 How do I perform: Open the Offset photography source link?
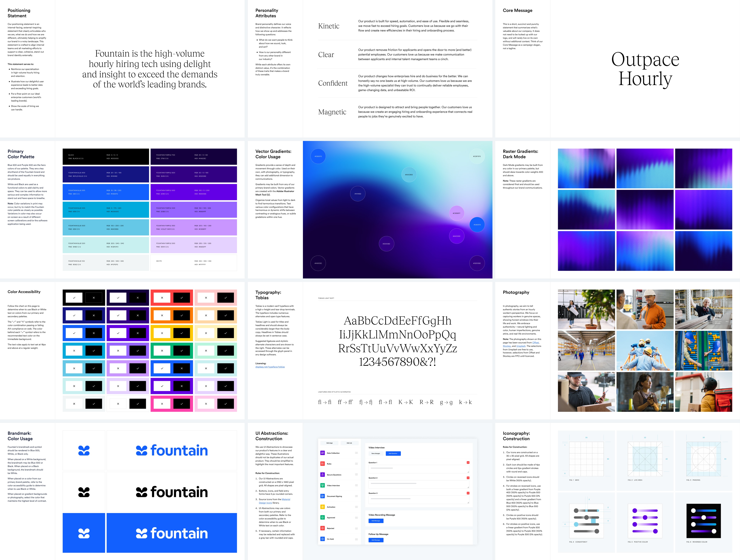pos(536,342)
